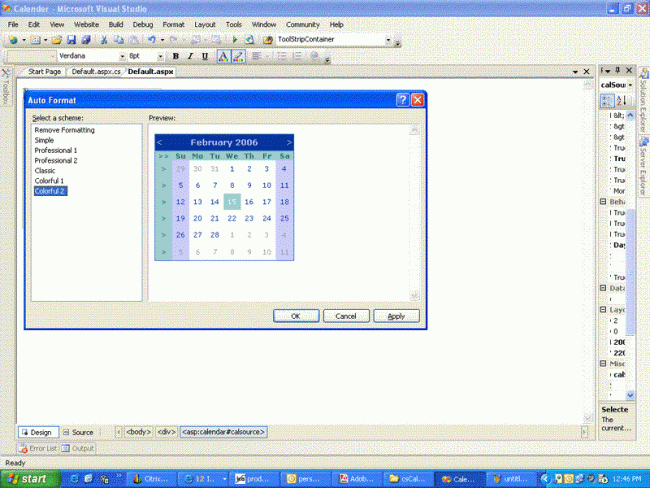Collapse the Layout category in Properties
Viewport: 650px width, 488px height.
point(604,309)
